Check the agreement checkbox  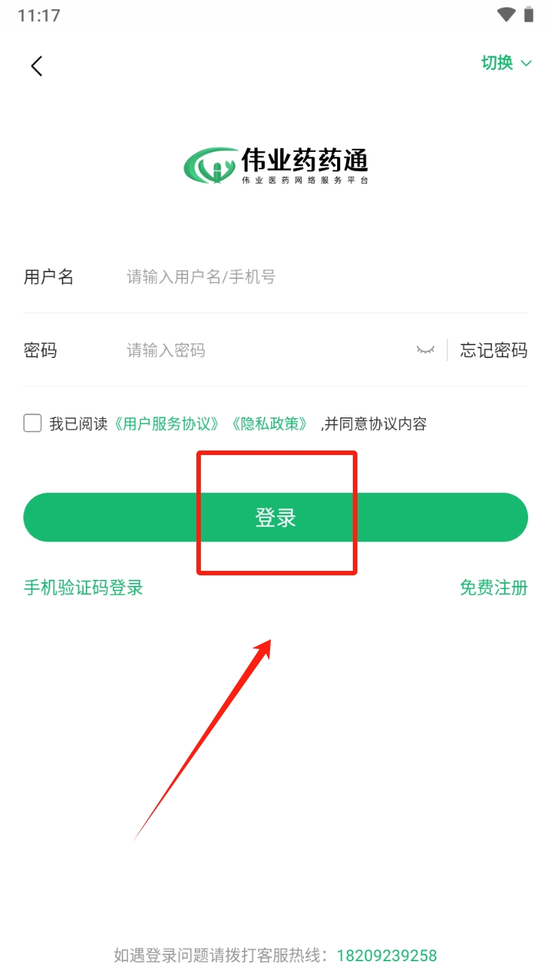(x=32, y=423)
